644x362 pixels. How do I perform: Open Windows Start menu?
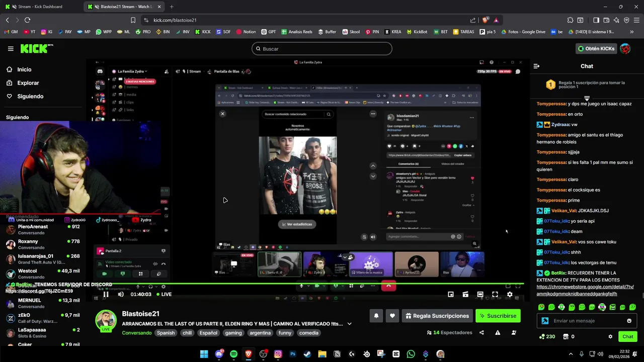pyautogui.click(x=204, y=354)
